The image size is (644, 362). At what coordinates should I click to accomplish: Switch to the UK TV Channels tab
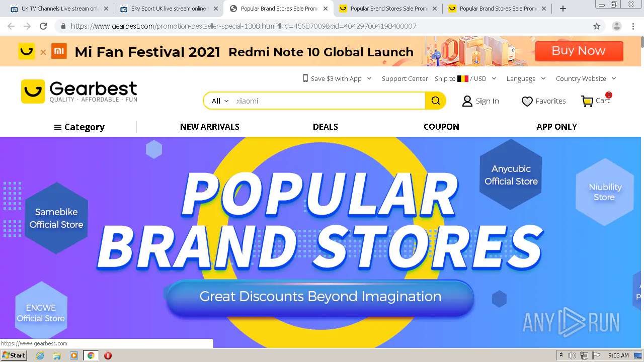click(58, 9)
